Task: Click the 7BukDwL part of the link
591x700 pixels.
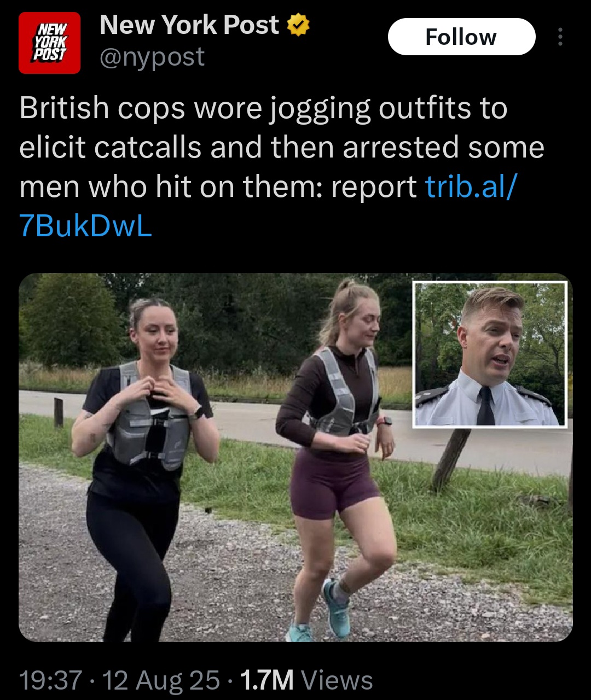Action: (x=85, y=226)
